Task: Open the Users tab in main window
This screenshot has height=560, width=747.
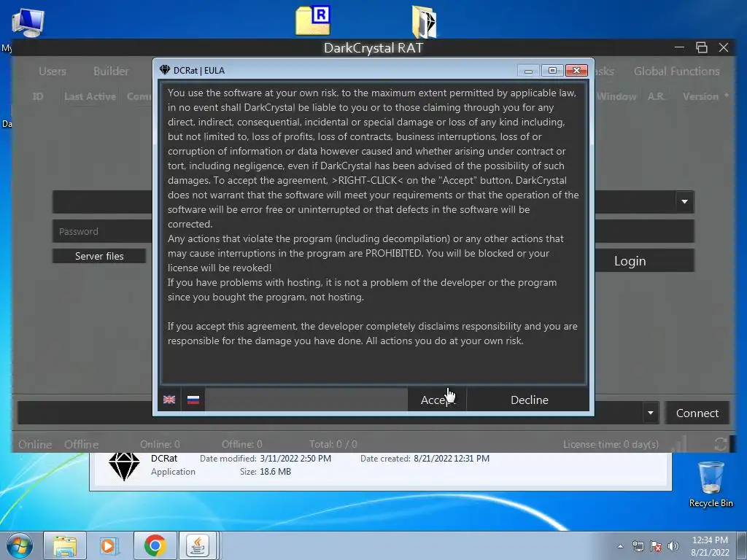Action: point(53,71)
